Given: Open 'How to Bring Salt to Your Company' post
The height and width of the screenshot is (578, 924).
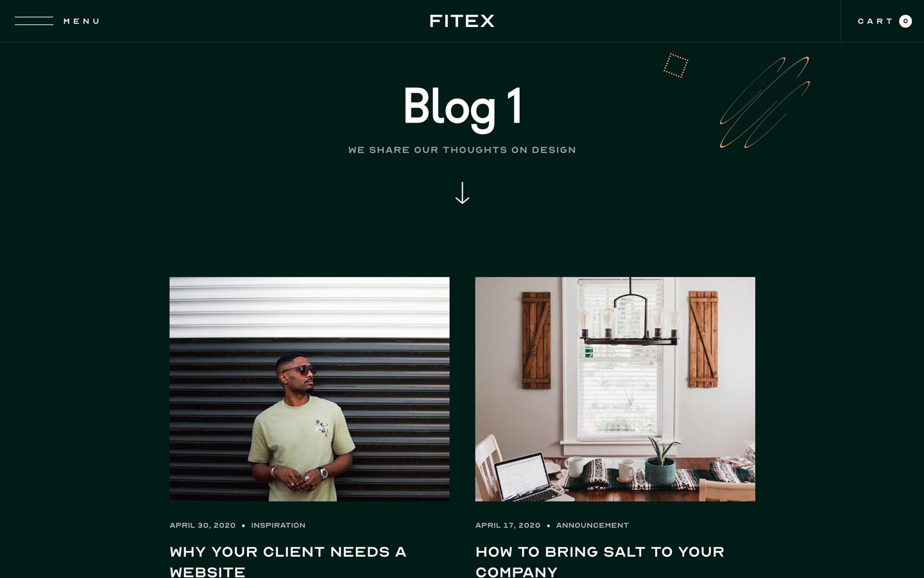Looking at the screenshot, I should pyautogui.click(x=600, y=562).
